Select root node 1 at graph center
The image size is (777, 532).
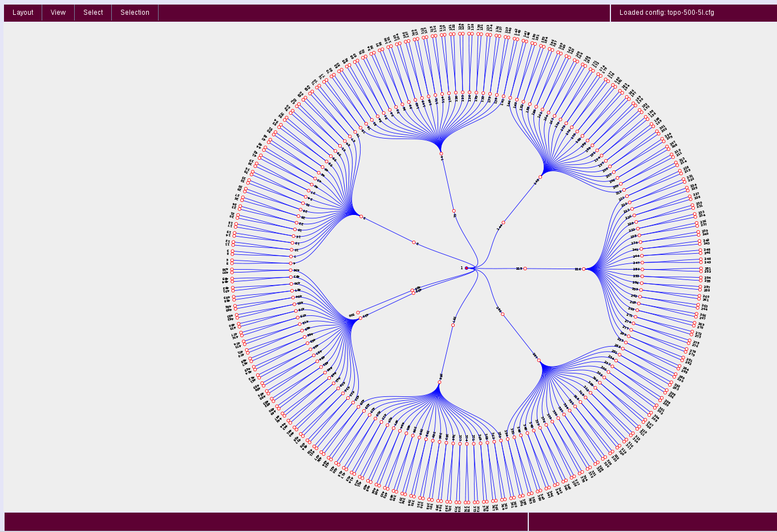pyautogui.click(x=466, y=268)
